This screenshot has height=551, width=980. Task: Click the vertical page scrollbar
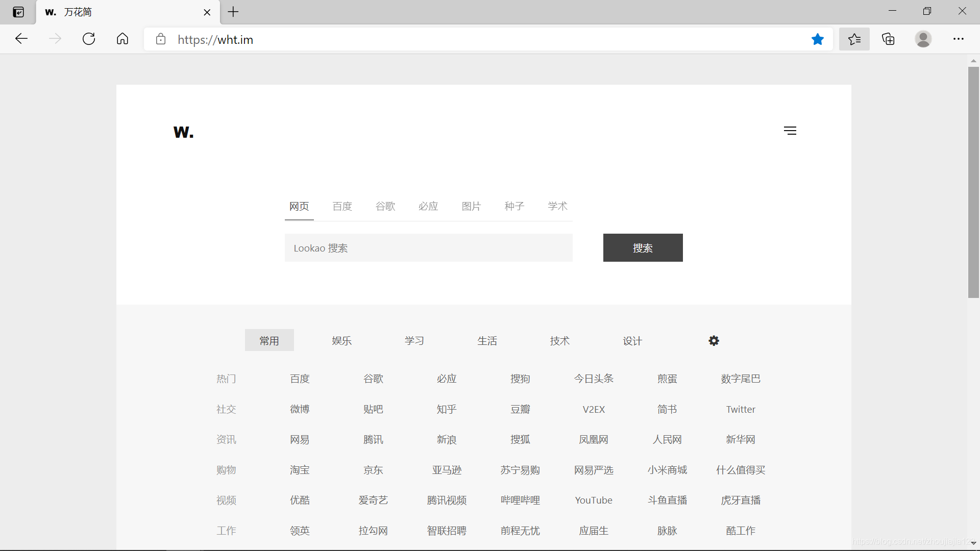973,182
